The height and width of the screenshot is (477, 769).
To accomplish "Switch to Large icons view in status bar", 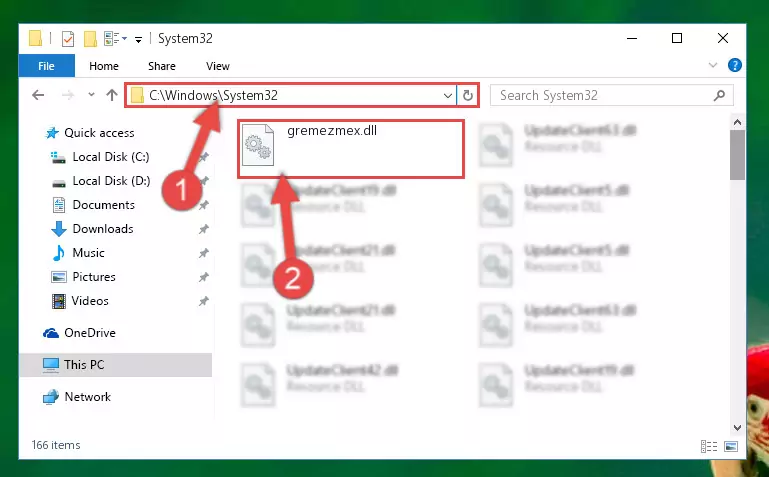I will [x=731, y=446].
